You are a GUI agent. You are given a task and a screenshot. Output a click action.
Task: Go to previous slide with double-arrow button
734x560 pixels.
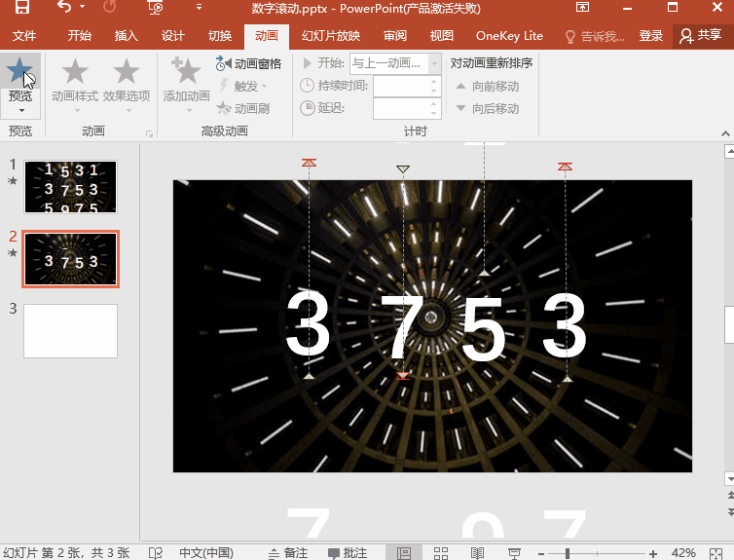[730, 495]
